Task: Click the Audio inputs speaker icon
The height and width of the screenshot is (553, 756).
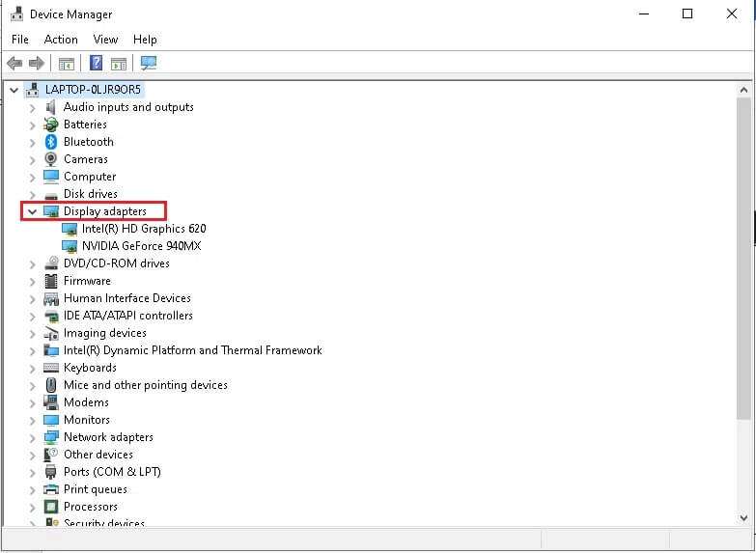Action: click(50, 107)
